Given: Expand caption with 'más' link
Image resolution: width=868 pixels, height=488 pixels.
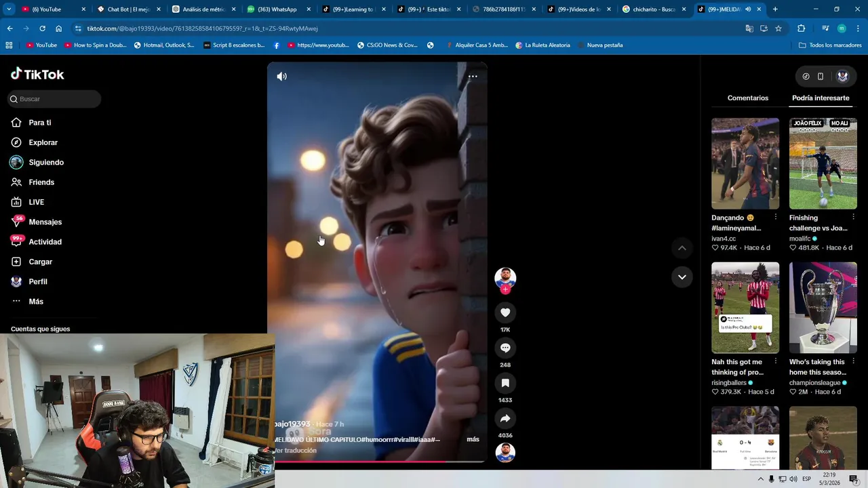Looking at the screenshot, I should pyautogui.click(x=473, y=439).
